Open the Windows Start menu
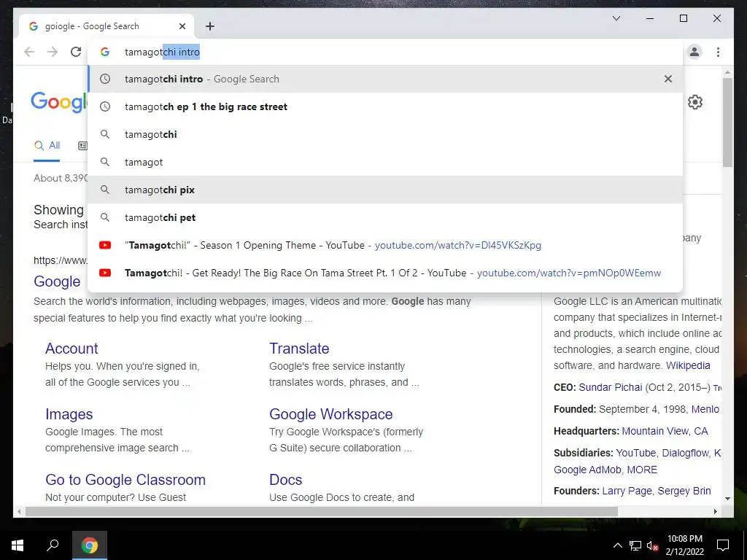747x560 pixels. click(x=18, y=545)
